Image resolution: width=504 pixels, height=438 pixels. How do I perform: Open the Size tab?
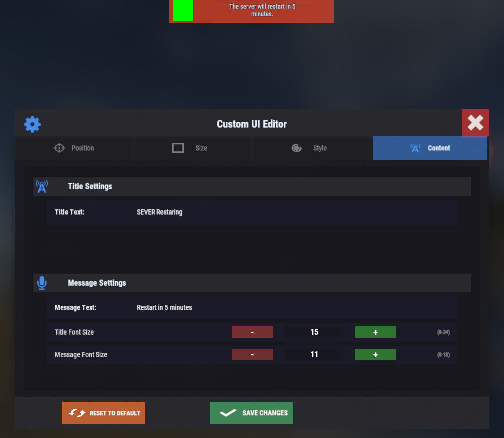coord(193,148)
